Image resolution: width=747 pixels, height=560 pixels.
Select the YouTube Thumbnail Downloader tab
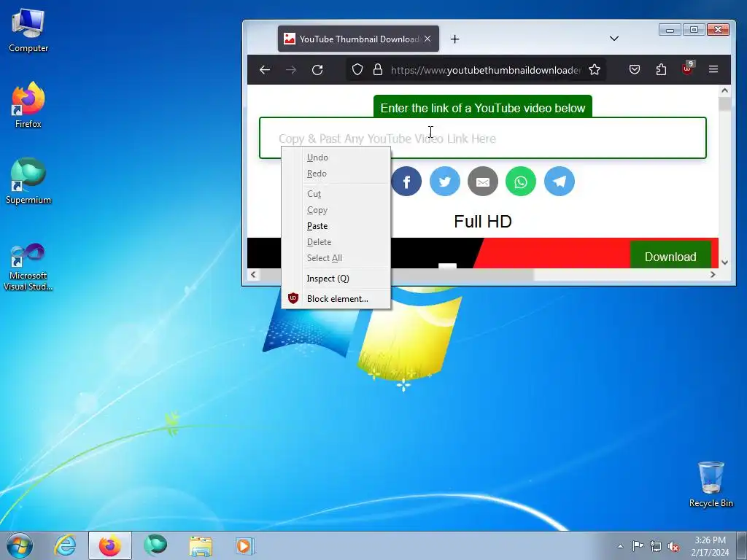358,39
